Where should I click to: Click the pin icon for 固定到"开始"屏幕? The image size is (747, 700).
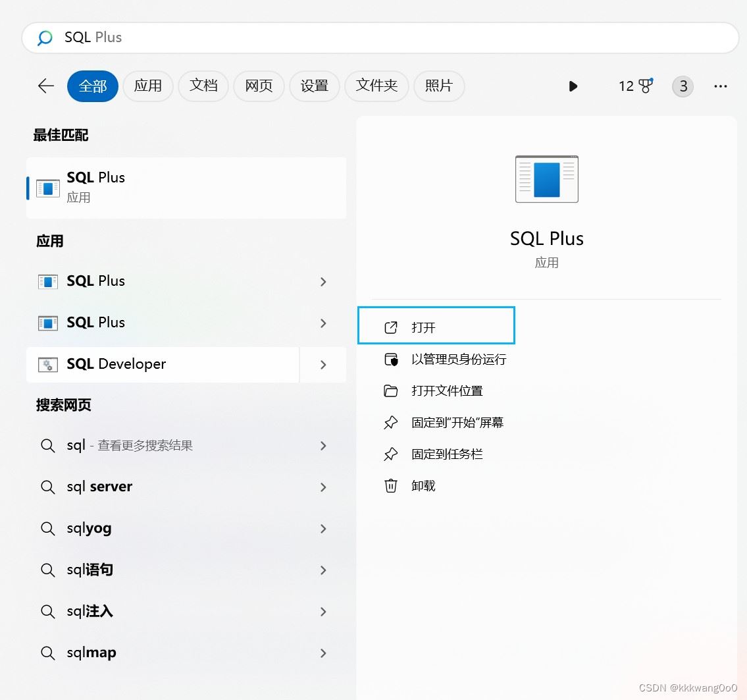coord(391,423)
